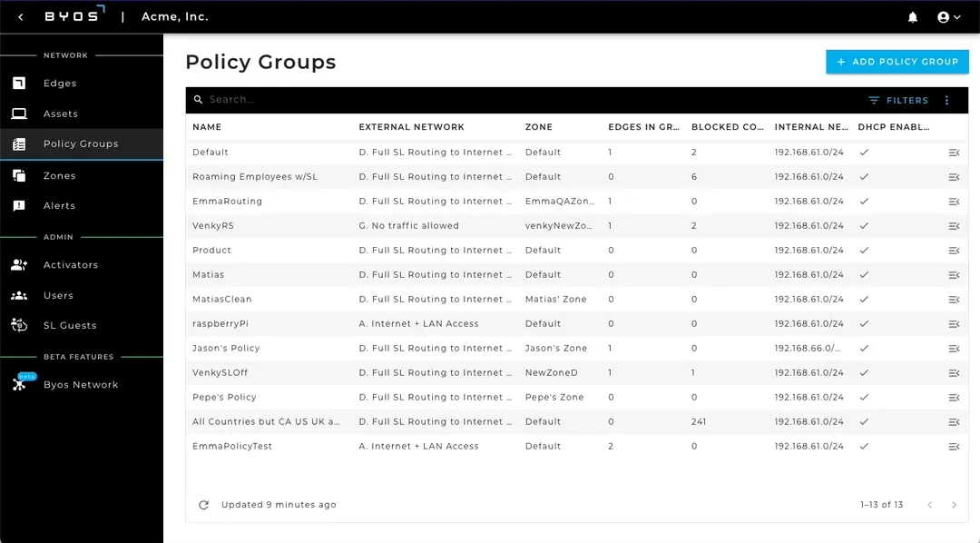980x543 pixels.
Task: Click the EmmaPolicyTest name cell
Action: pyautogui.click(x=232, y=446)
